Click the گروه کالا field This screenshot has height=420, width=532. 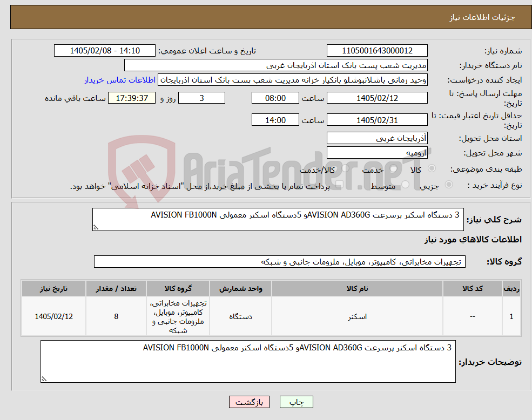click(280, 262)
